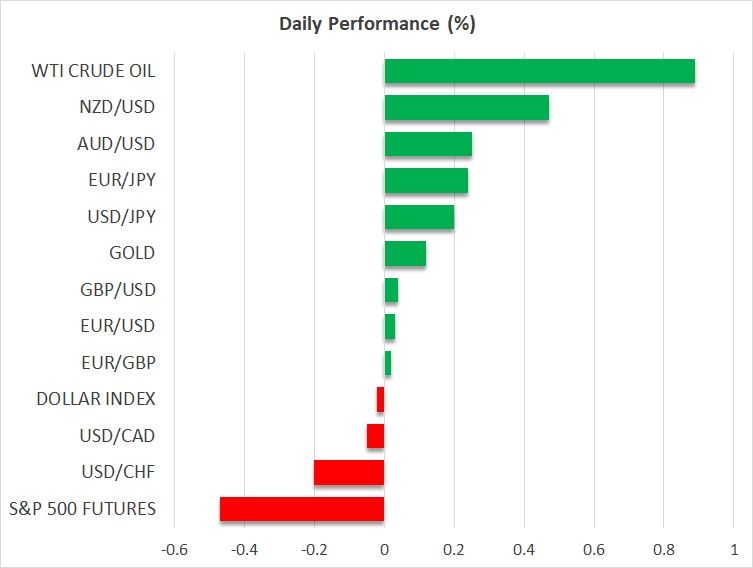Click the USD/CAD red bar

[376, 436]
